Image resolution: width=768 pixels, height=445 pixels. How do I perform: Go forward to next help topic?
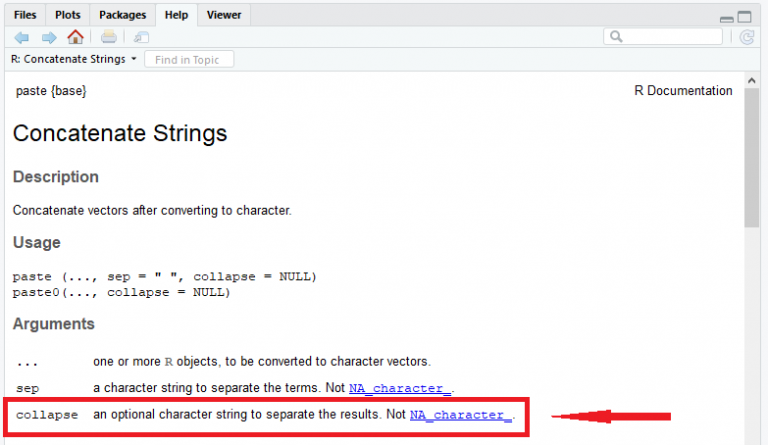tap(49, 37)
